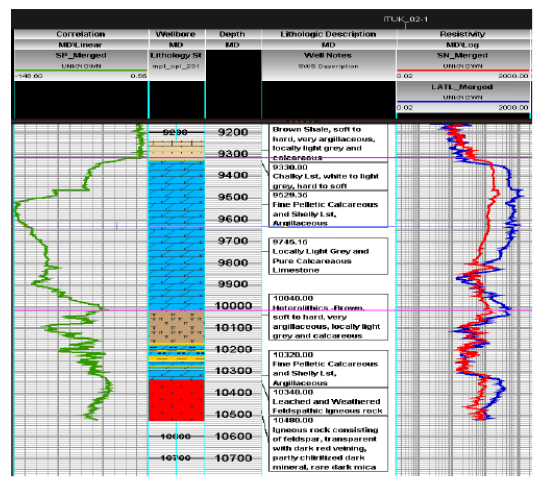Click the upper magenta marker line near 9300
Screen dimensions: 558x490
click(x=273, y=157)
